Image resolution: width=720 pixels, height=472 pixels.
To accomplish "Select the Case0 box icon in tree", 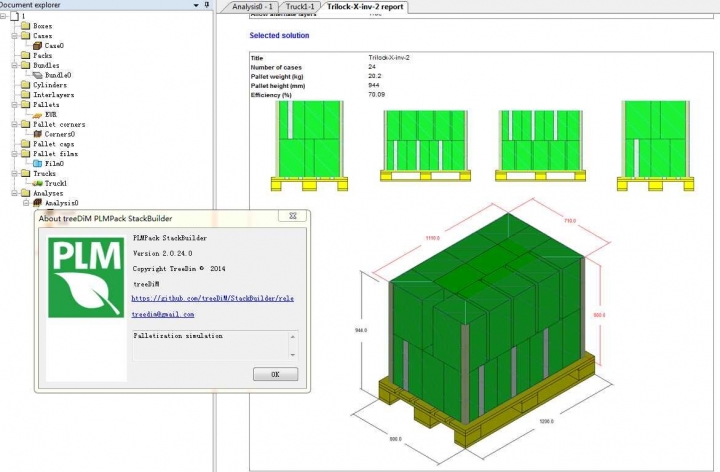I will 37,46.
